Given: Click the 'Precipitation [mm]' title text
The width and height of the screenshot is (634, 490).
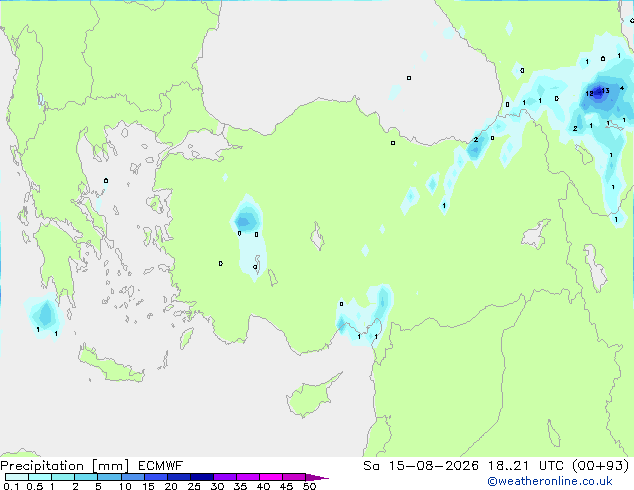Looking at the screenshot, I should [65, 466].
